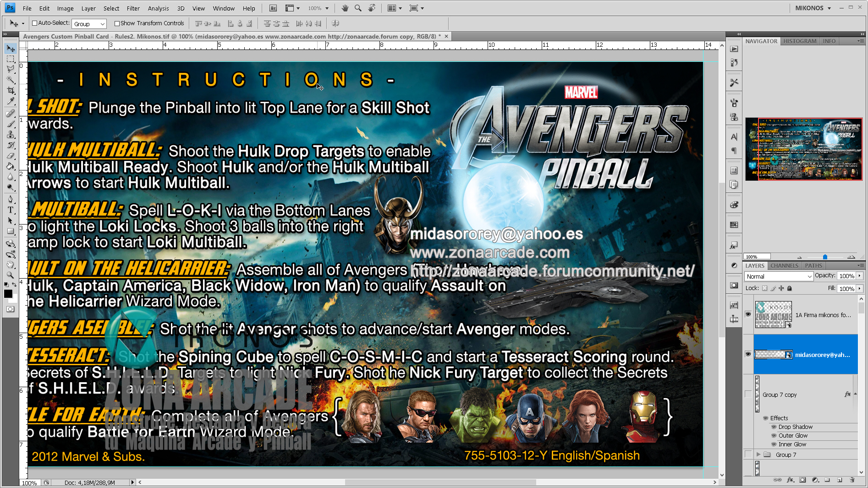Click the Navigator zoom slider handle

[825, 257]
